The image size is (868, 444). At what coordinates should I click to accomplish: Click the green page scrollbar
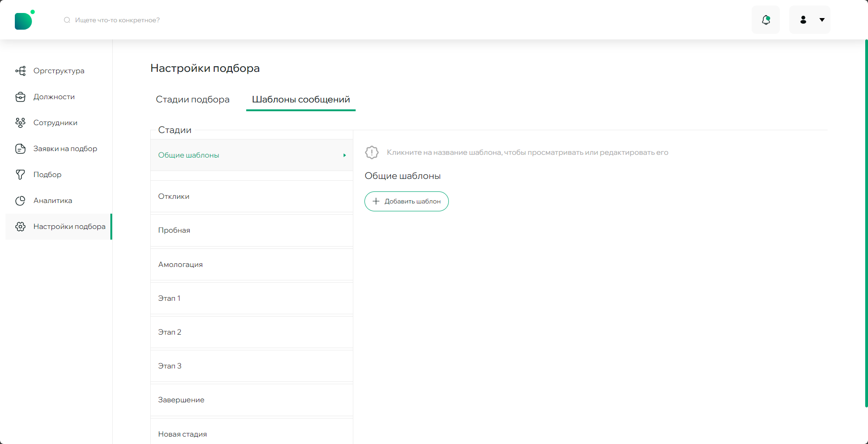[x=866, y=223]
